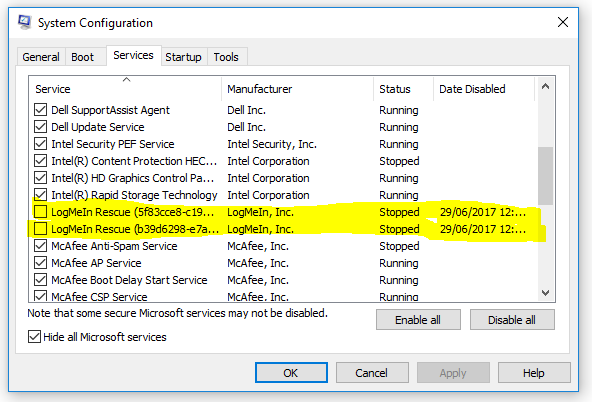Viewport: 592px width, 402px height.
Task: Click the services list scrollbar thumb
Action: (x=545, y=176)
